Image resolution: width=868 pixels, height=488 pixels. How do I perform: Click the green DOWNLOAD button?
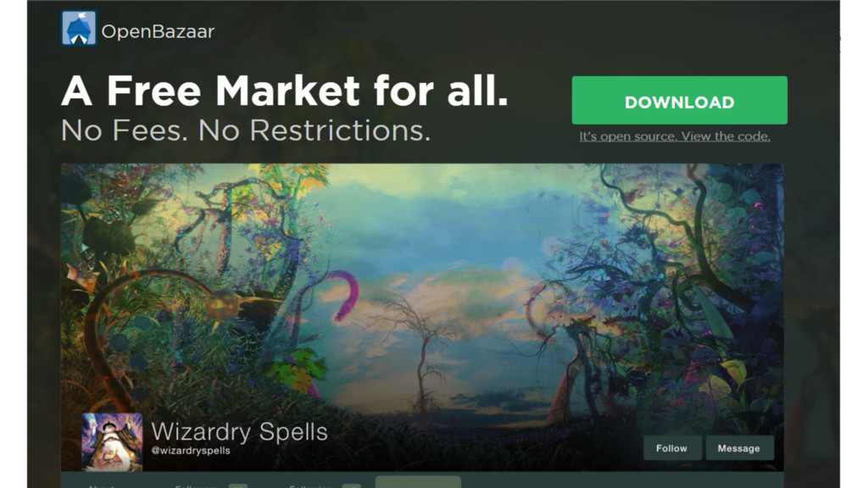tap(679, 100)
